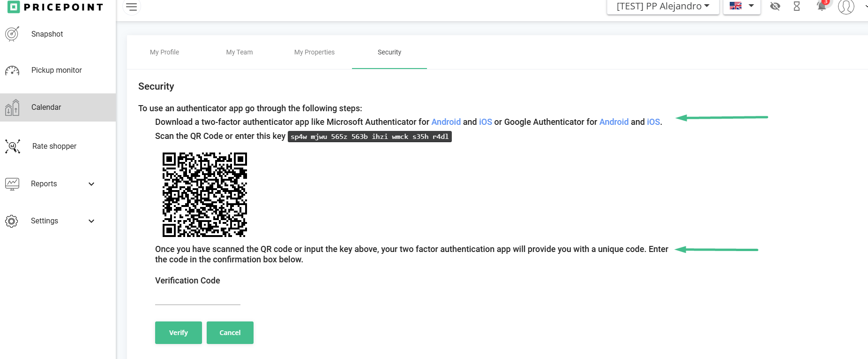This screenshot has height=359, width=868.
Task: Open the language flag dropdown
Action: (x=741, y=6)
